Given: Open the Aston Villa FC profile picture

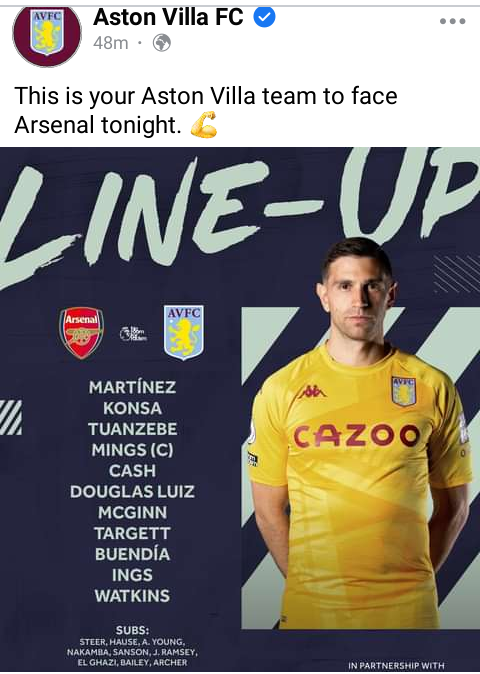Looking at the screenshot, I should pos(47,34).
